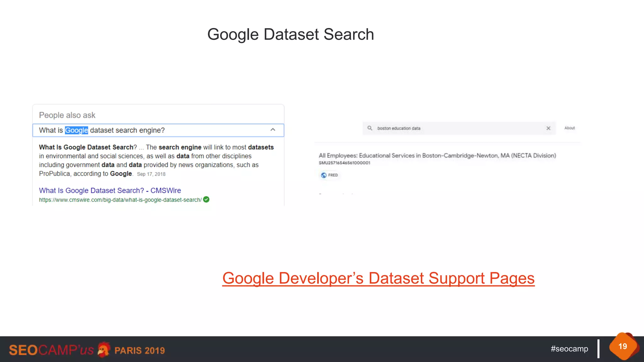Open Google Developer's Dataset Support Pages link
The width and height of the screenshot is (644, 362).
(x=378, y=278)
